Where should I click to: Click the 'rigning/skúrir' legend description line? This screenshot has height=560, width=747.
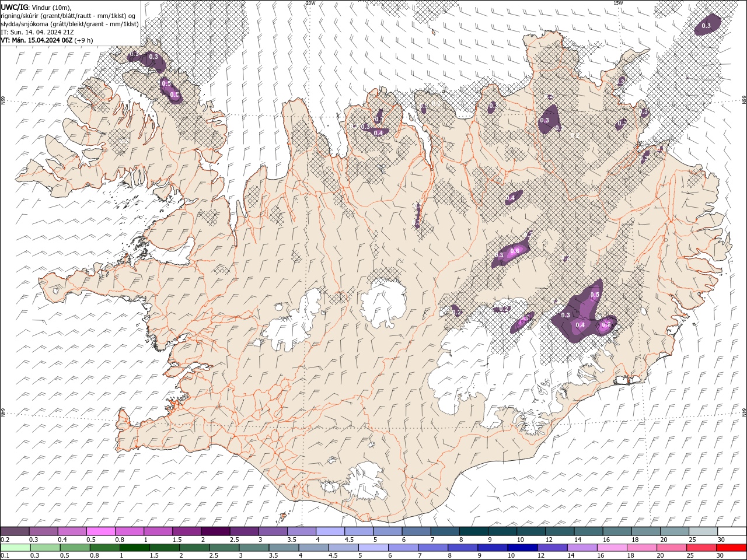(68, 15)
